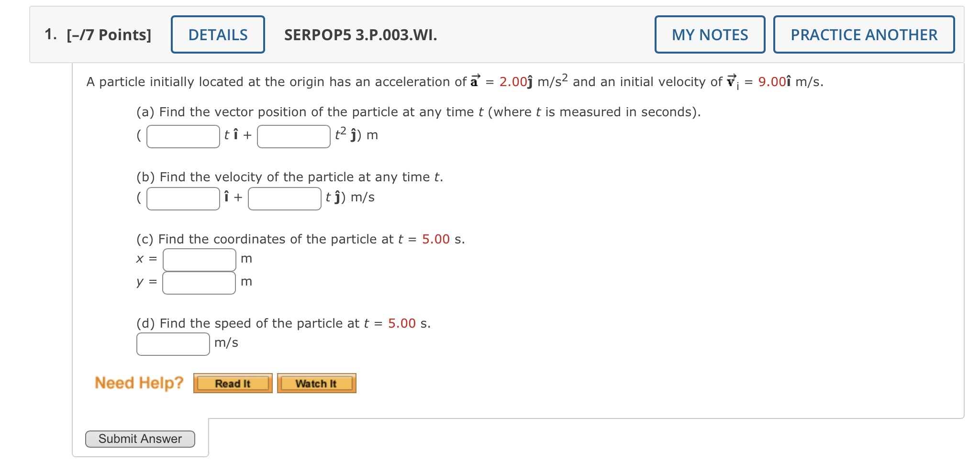The width and height of the screenshot is (980, 463).
Task: Click PRACTICE ANOTHER
Action: (864, 34)
